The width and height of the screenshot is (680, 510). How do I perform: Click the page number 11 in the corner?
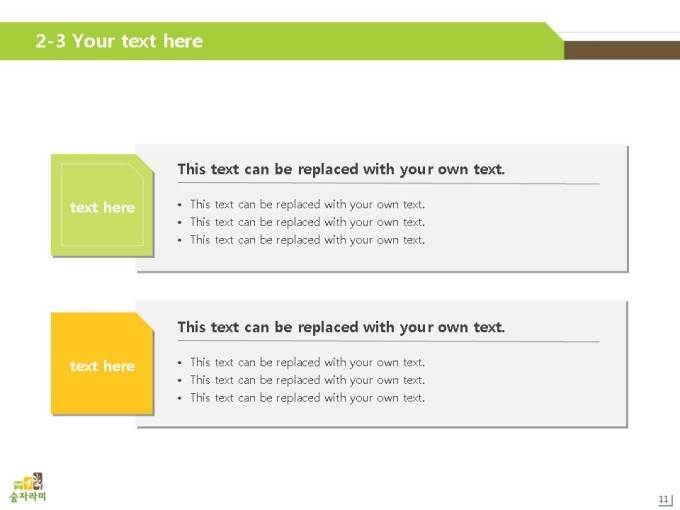point(664,499)
